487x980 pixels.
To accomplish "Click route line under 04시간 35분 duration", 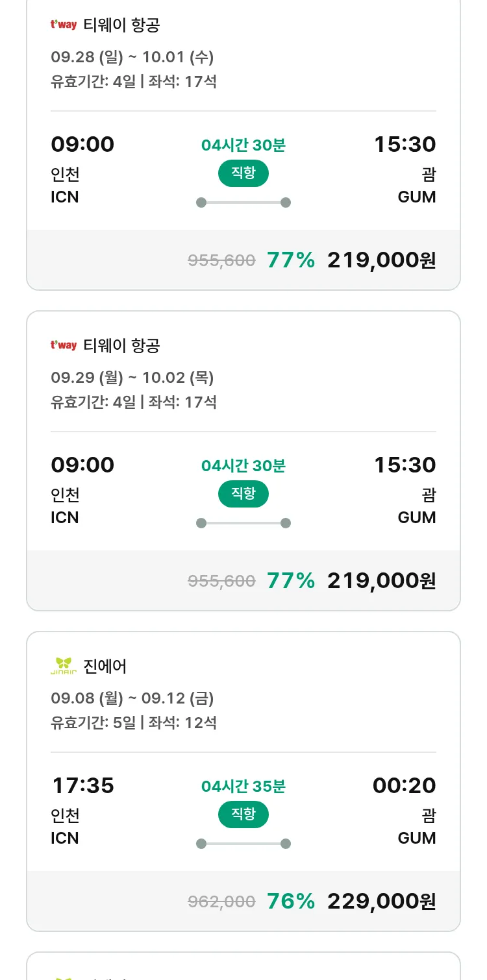I will click(x=243, y=844).
